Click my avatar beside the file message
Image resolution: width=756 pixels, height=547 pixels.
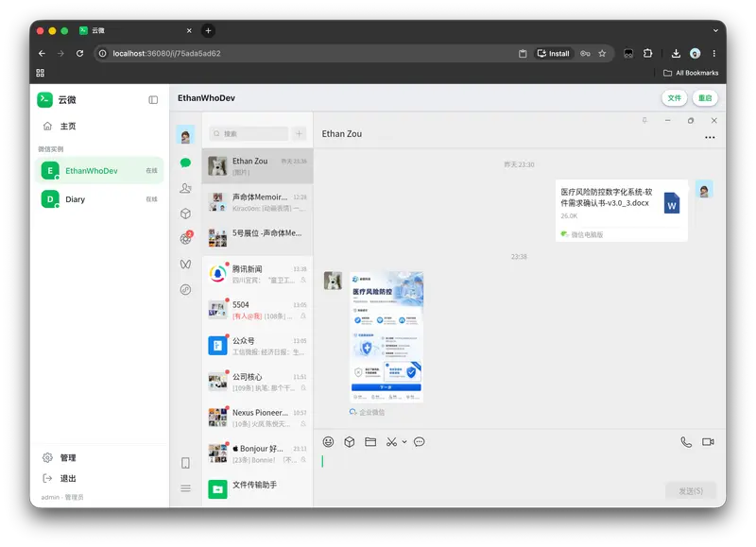[704, 189]
